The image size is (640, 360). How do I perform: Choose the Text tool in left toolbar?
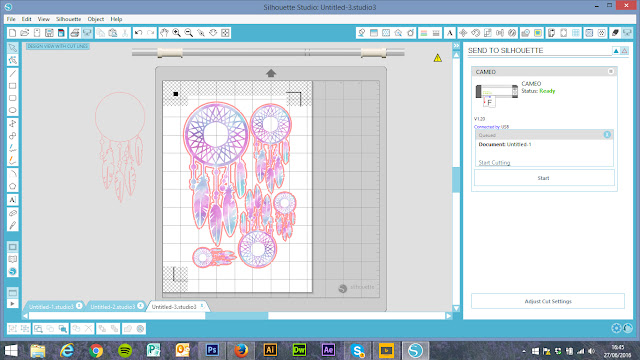pyautogui.click(x=13, y=200)
